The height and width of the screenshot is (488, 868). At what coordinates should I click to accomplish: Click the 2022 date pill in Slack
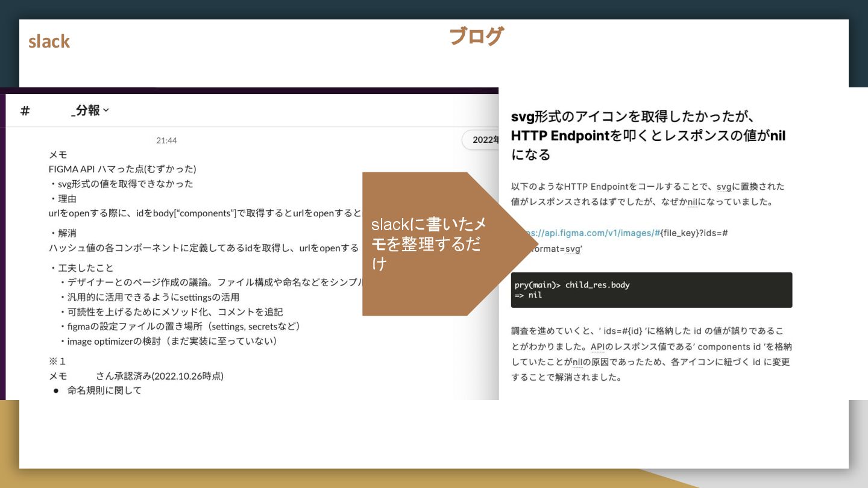click(480, 140)
